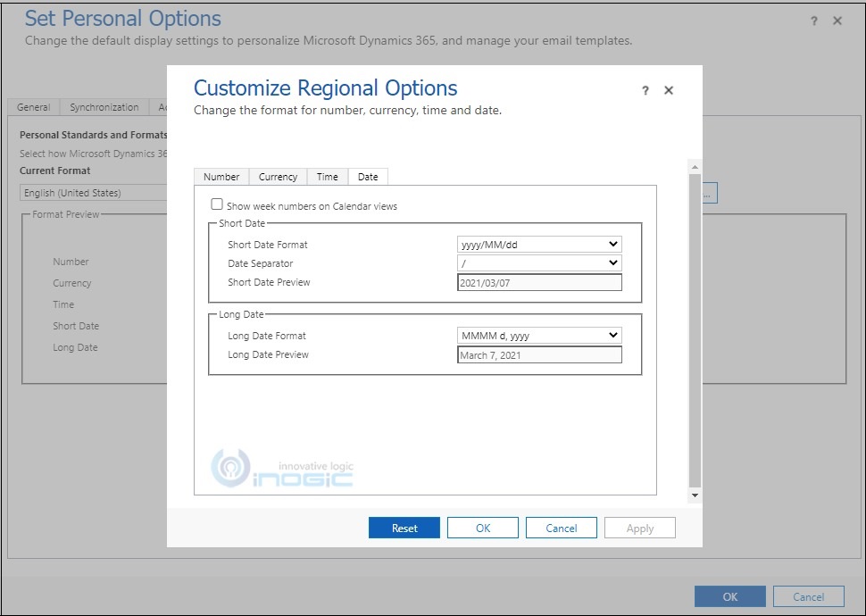Switch to the General tab

(33, 106)
